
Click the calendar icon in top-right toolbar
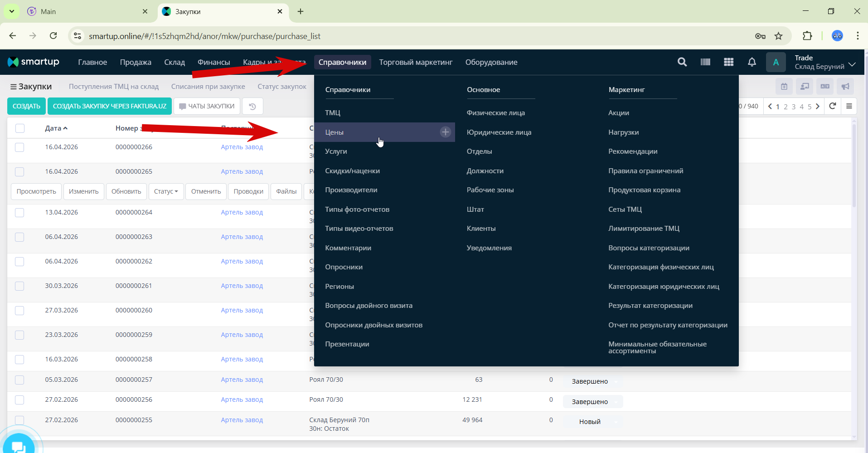[784, 86]
